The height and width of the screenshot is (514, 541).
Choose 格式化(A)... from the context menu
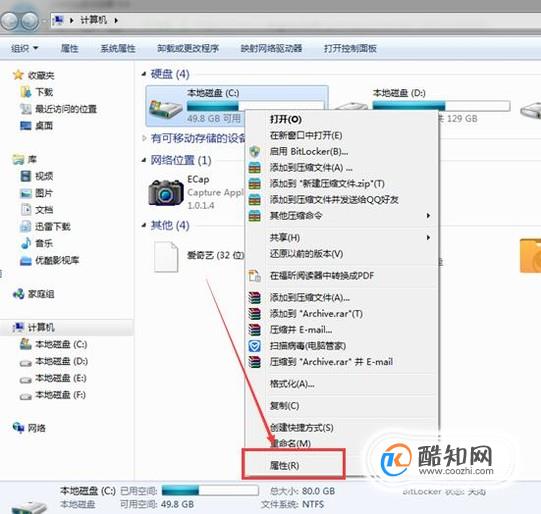pyautogui.click(x=292, y=384)
